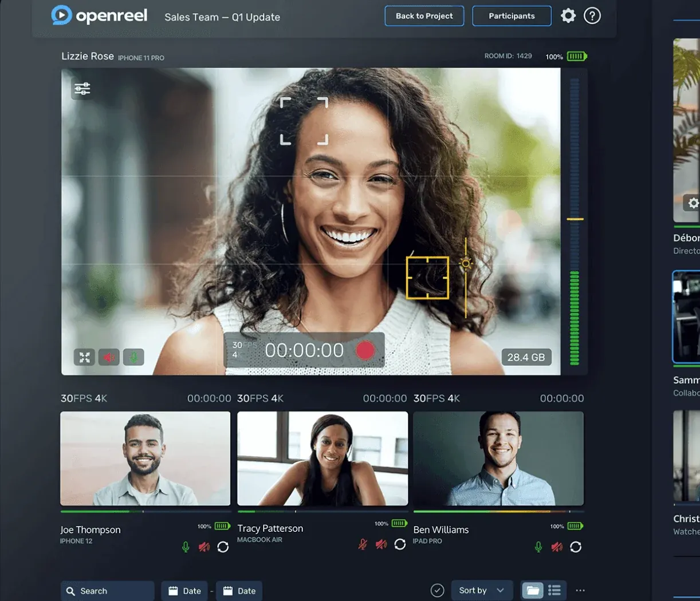Viewport: 700px width, 601px height.
Task: Click Tracy Patterson's battery indicator
Action: [x=399, y=523]
